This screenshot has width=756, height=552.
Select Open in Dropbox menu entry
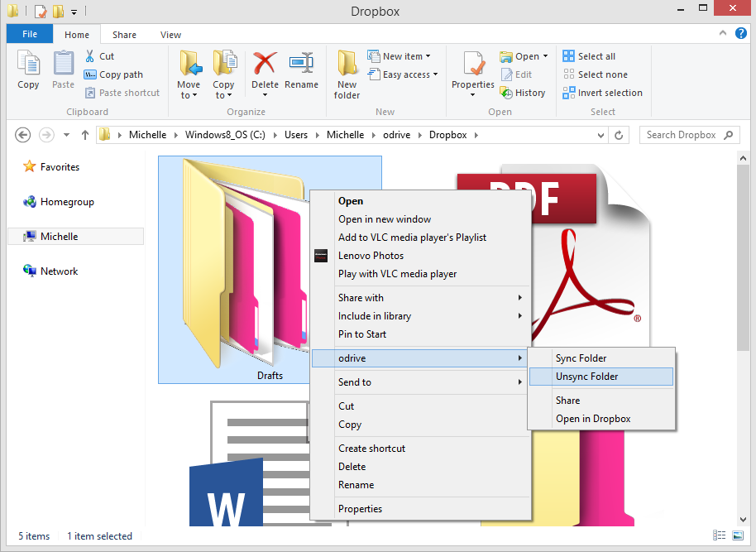(601, 418)
